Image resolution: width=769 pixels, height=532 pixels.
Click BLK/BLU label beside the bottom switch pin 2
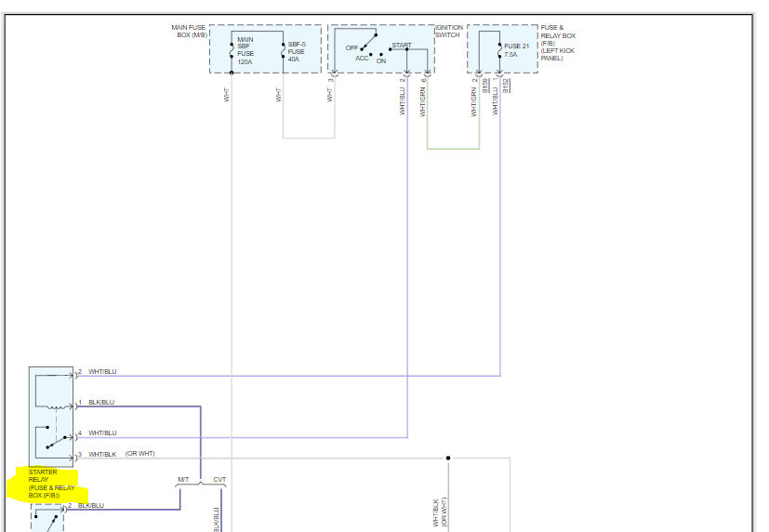pyautogui.click(x=91, y=506)
